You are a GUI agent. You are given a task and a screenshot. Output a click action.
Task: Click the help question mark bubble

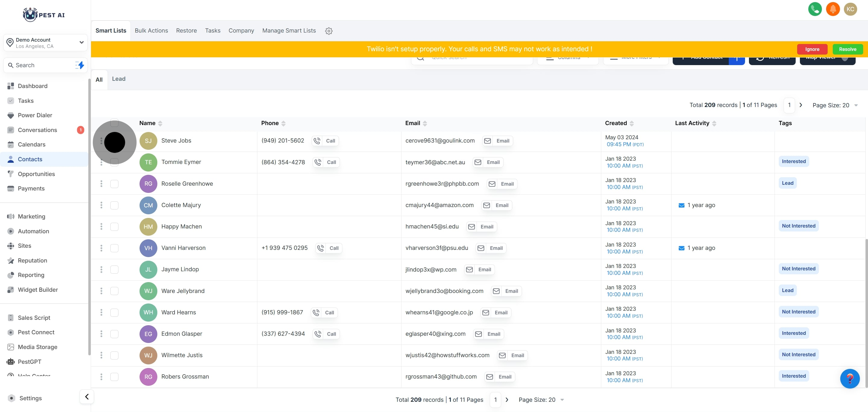[x=850, y=379]
